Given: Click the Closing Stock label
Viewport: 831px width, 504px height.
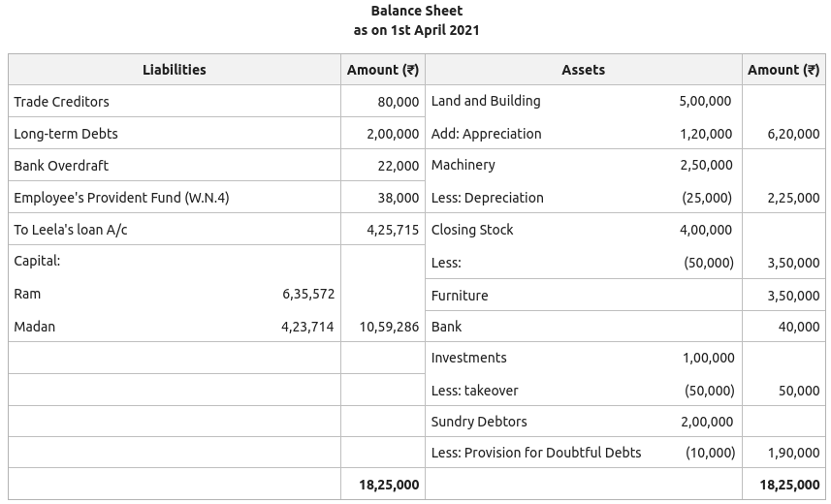Looking at the screenshot, I should [x=472, y=230].
